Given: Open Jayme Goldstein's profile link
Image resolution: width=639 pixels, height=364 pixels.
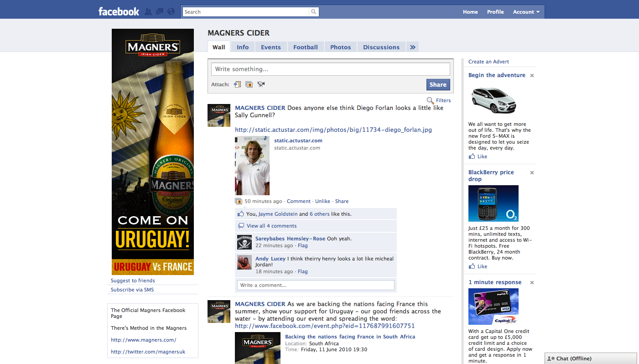Looking at the screenshot, I should (x=278, y=214).
